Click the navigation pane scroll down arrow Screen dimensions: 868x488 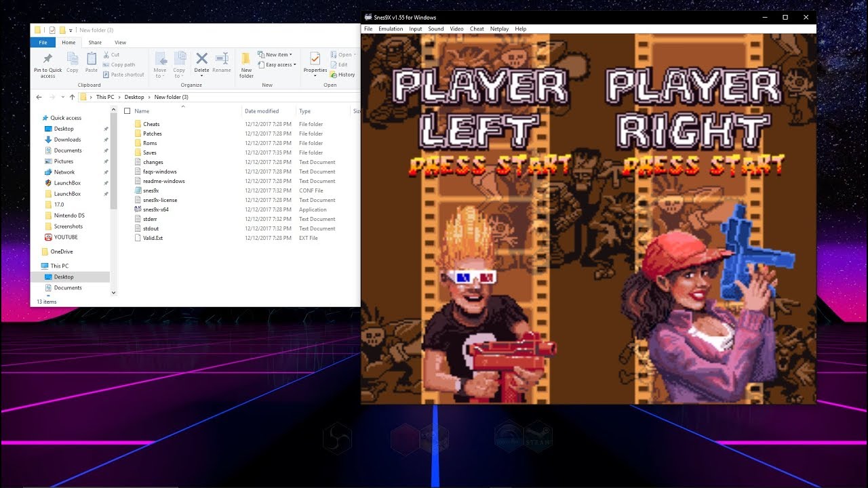coord(113,293)
